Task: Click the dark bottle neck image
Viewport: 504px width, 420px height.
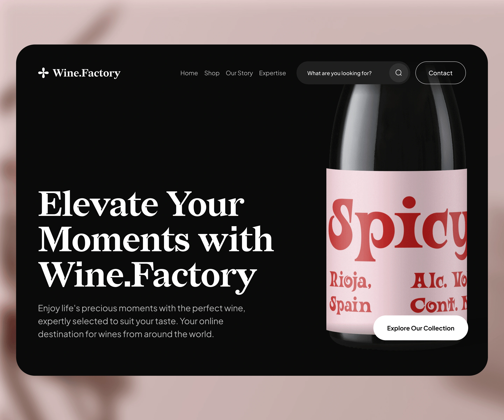Action: 398,127
